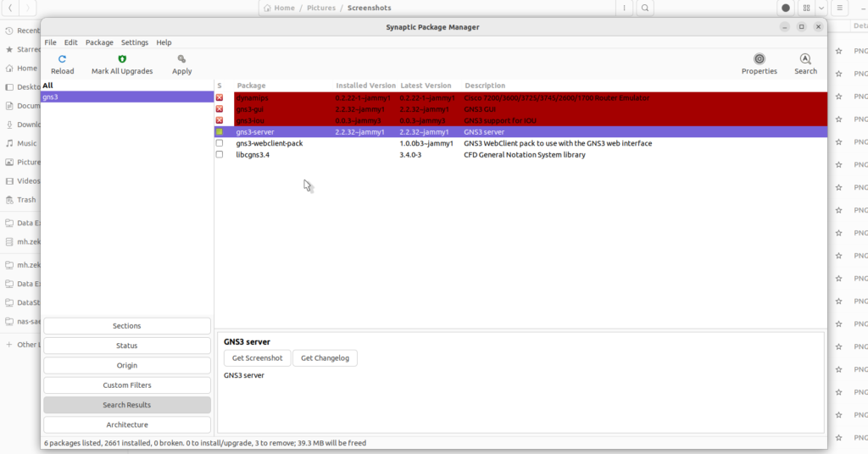
Task: Open the File menu
Action: point(51,42)
